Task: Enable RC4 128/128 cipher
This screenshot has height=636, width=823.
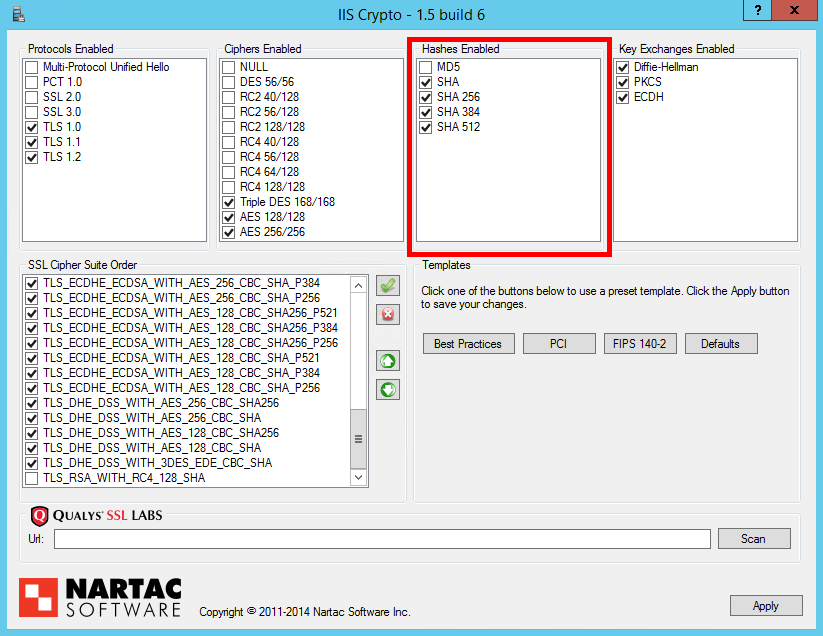Action: coord(228,187)
